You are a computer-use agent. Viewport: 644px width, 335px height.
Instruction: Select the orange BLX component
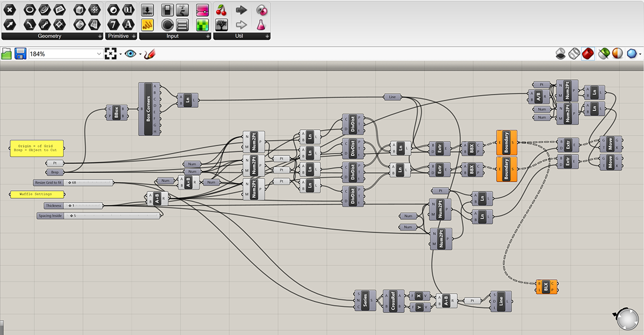pyautogui.click(x=546, y=287)
